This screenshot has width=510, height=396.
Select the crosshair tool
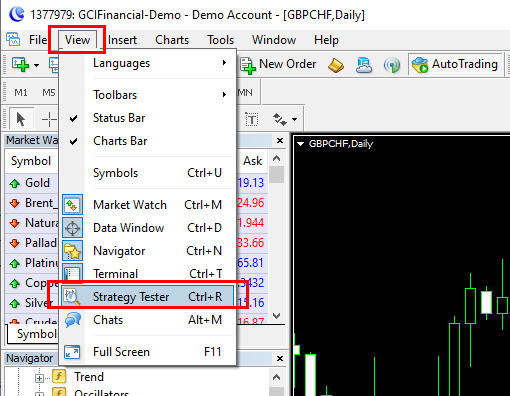point(49,119)
